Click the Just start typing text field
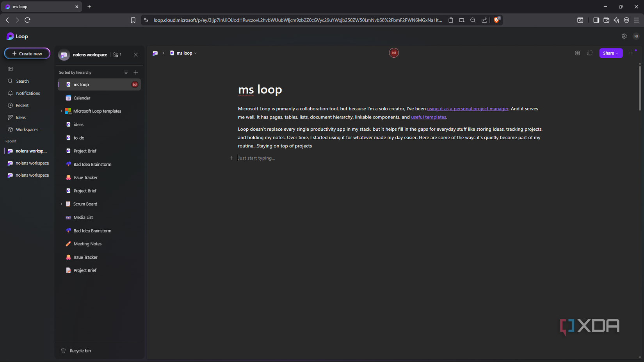This screenshot has height=362, width=644. pyautogui.click(x=256, y=158)
